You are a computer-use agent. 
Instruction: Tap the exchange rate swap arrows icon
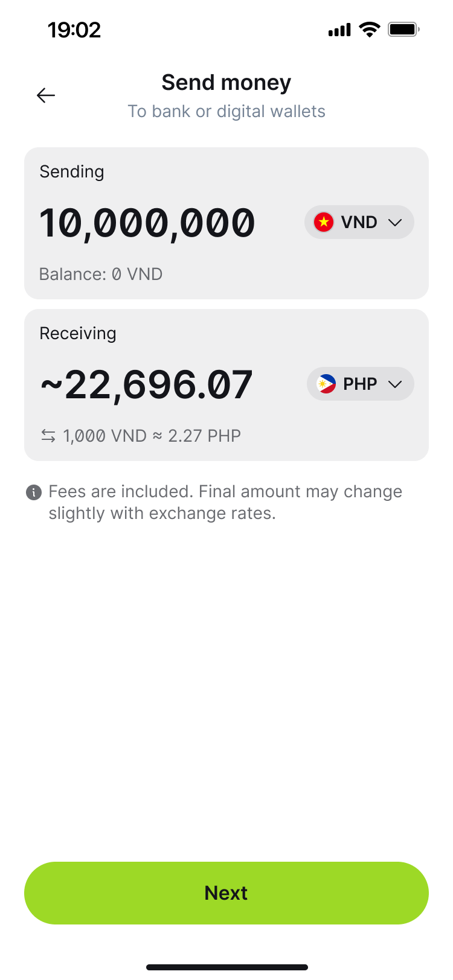[48, 436]
